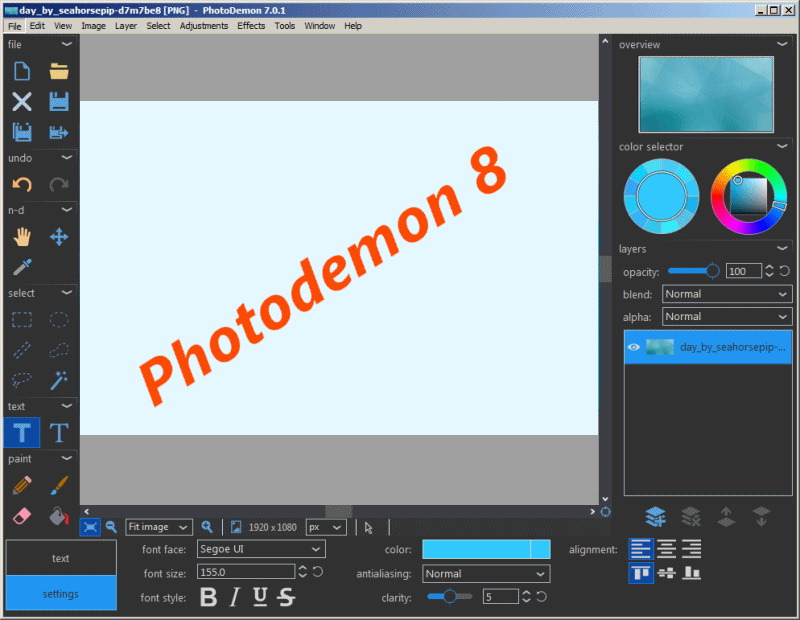Viewport: 800px width, 620px height.
Task: Select the move layer tool
Action: [59, 237]
